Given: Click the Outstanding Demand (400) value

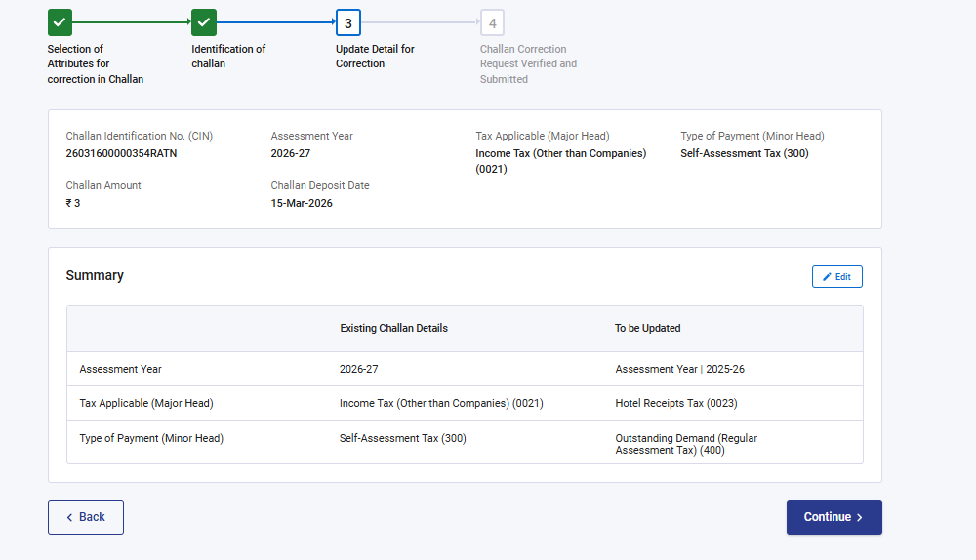Looking at the screenshot, I should click(x=686, y=445).
